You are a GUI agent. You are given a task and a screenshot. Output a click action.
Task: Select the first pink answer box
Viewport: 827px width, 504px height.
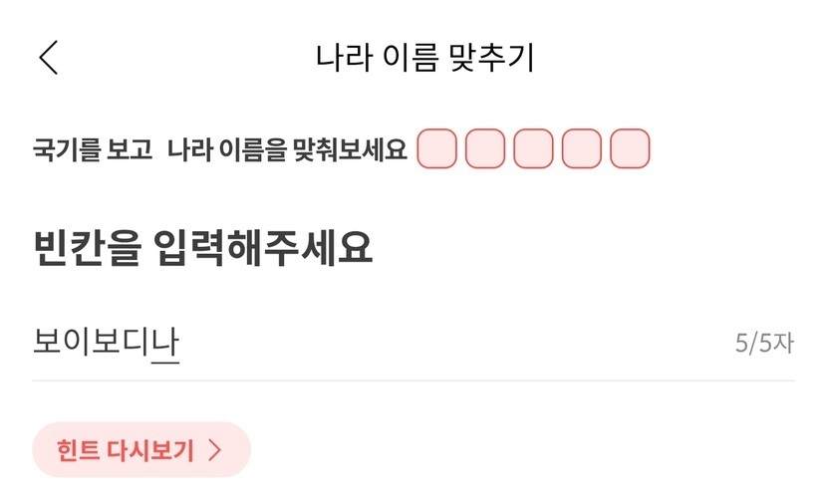click(x=436, y=149)
